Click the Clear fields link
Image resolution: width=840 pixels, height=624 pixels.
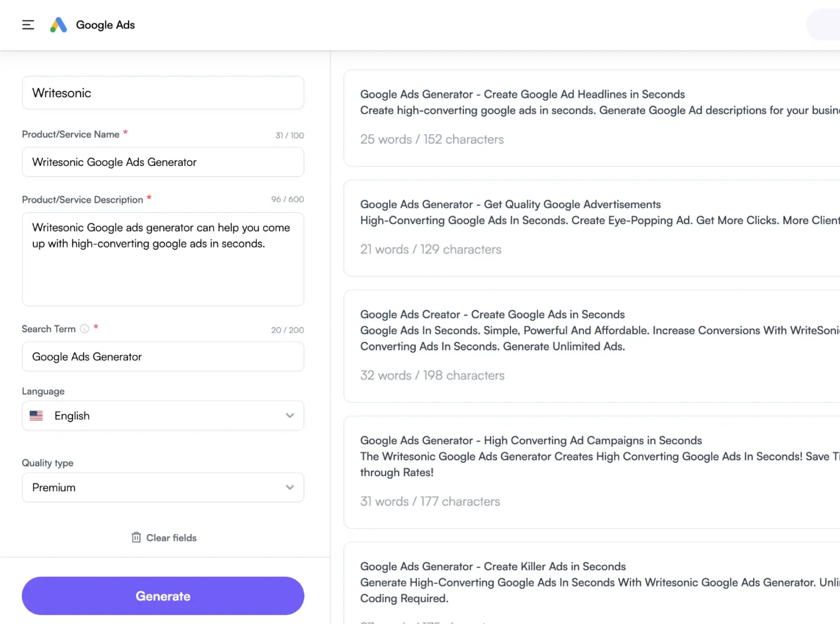tap(171, 538)
